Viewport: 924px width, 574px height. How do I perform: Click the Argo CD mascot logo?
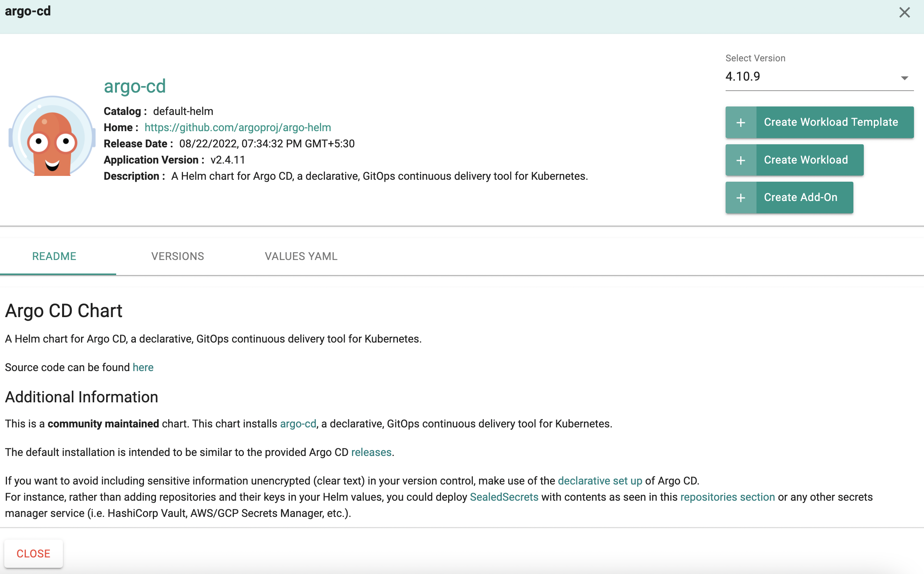click(x=52, y=136)
